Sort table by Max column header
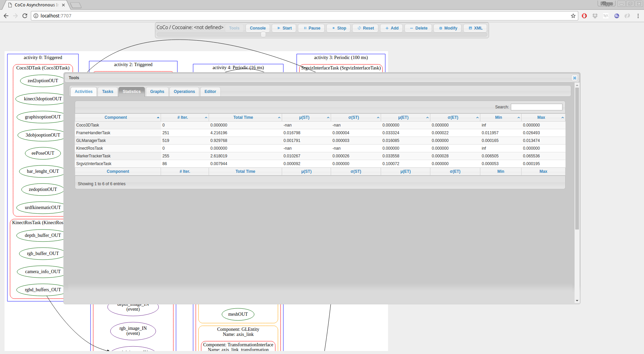This screenshot has width=644, height=354. point(543,117)
